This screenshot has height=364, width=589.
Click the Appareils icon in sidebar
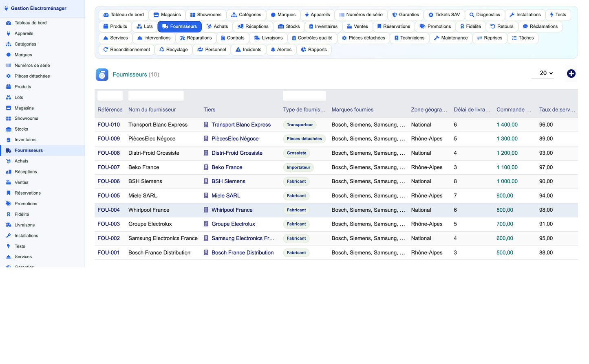click(x=8, y=33)
